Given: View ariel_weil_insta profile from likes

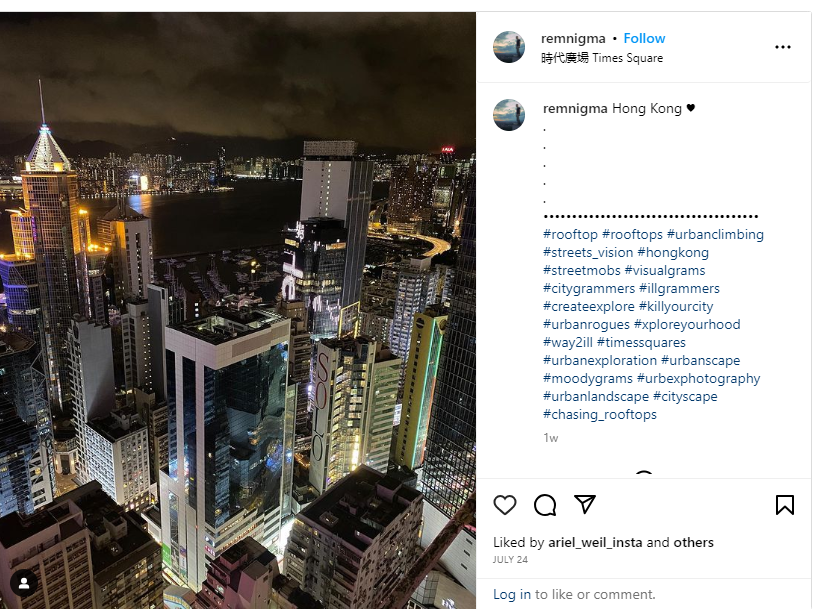Looking at the screenshot, I should coord(595,543).
